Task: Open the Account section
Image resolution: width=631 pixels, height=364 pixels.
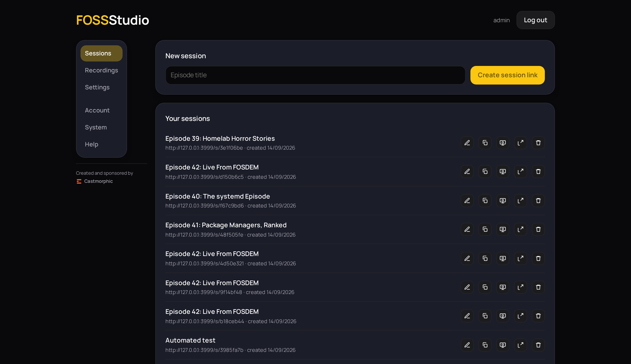Action: [x=101, y=110]
